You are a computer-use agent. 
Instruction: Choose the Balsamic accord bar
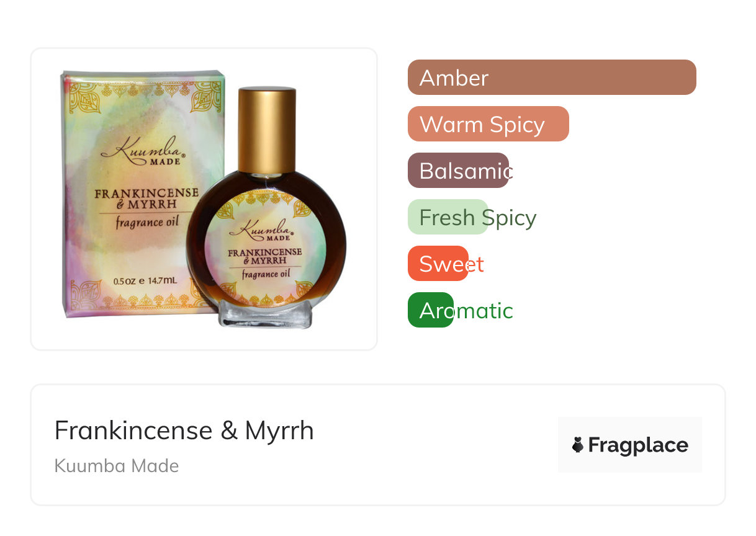[x=459, y=171]
